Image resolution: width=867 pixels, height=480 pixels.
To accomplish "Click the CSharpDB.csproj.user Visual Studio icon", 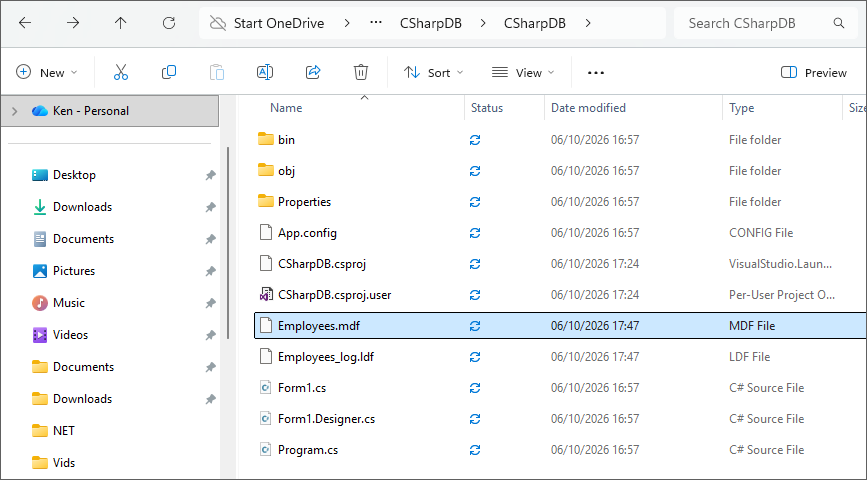I will 266,294.
